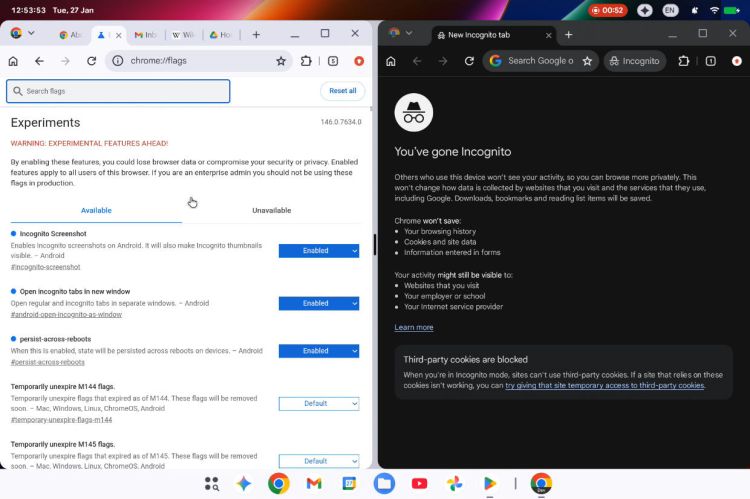Switch to the Unavailable tab
This screenshot has width=750, height=499.
(272, 211)
